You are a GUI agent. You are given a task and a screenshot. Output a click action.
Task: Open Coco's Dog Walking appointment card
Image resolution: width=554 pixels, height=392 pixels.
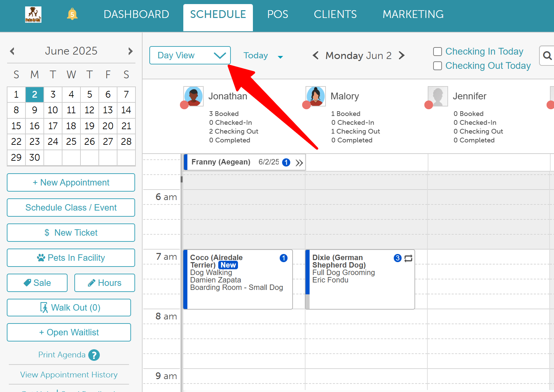click(238, 279)
